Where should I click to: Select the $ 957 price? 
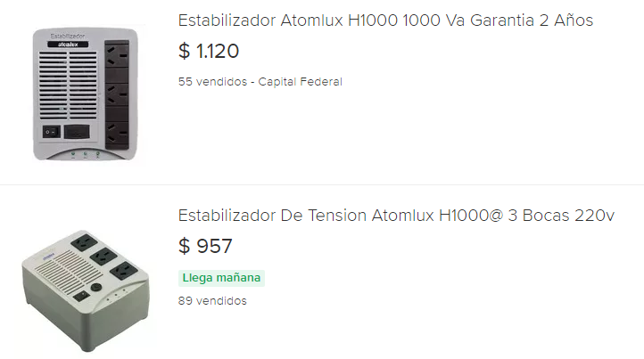[x=205, y=246]
